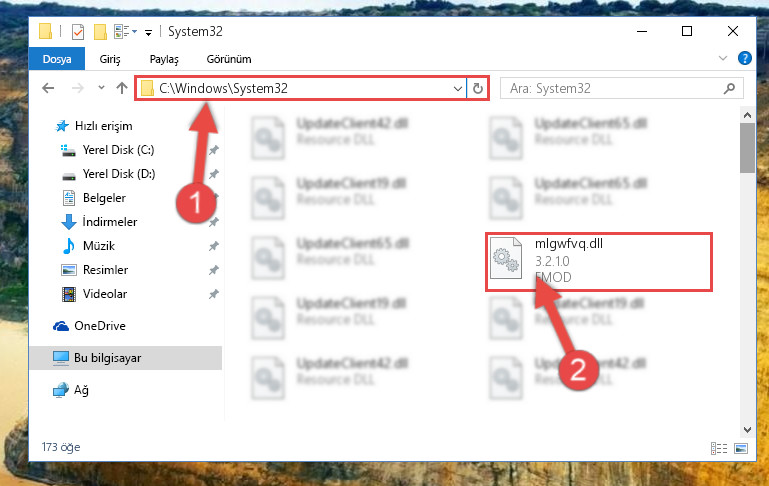The width and height of the screenshot is (769, 486).
Task: Click the up one level arrow
Action: point(122,88)
